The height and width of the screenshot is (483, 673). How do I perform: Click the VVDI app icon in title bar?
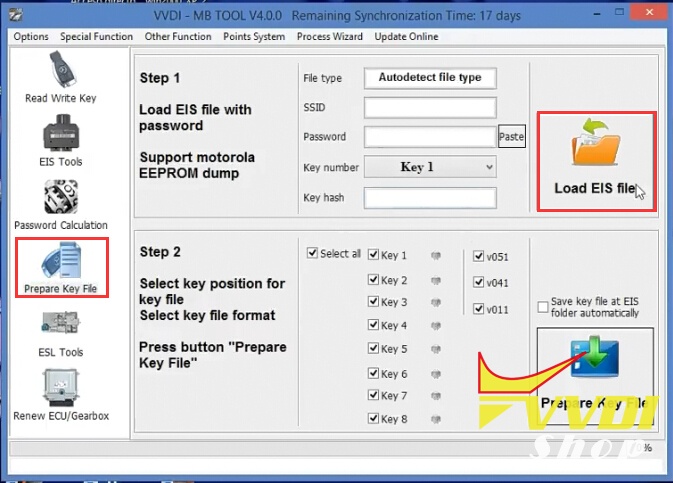tap(15, 14)
